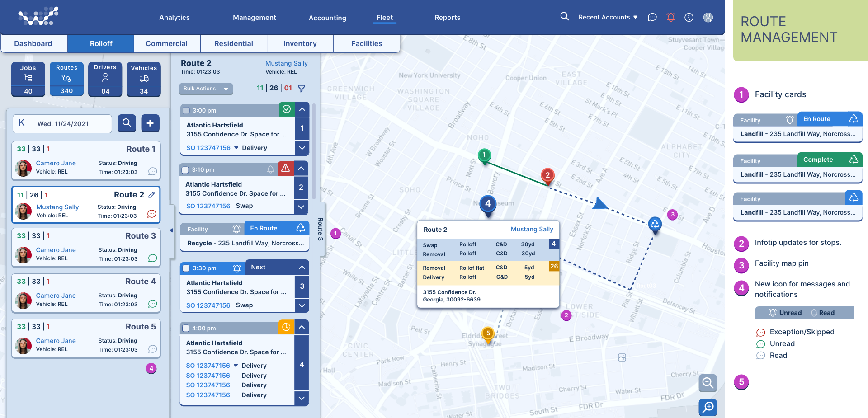868x418 pixels.
Task: Switch to the Commercial tab
Action: point(166,44)
